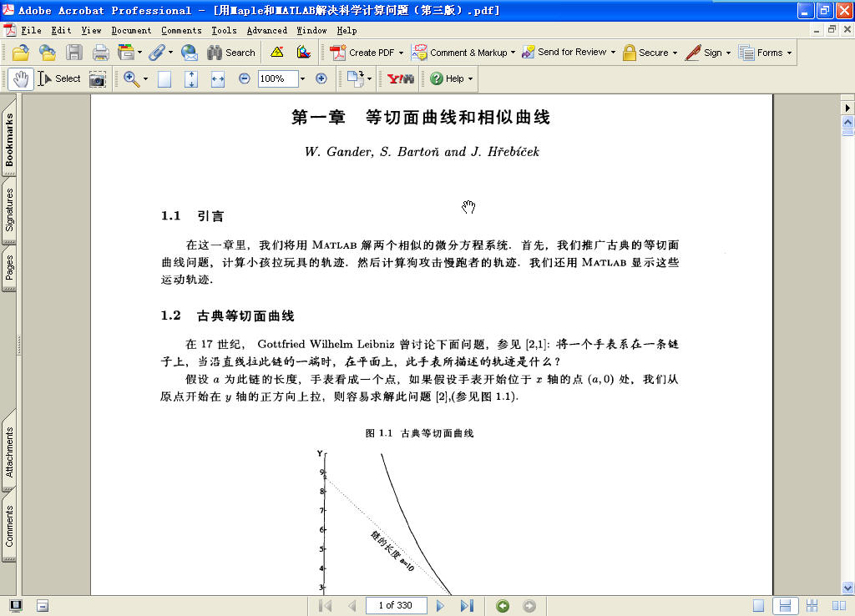
Task: Expand combine files dropdown arrow
Action: click(140, 53)
